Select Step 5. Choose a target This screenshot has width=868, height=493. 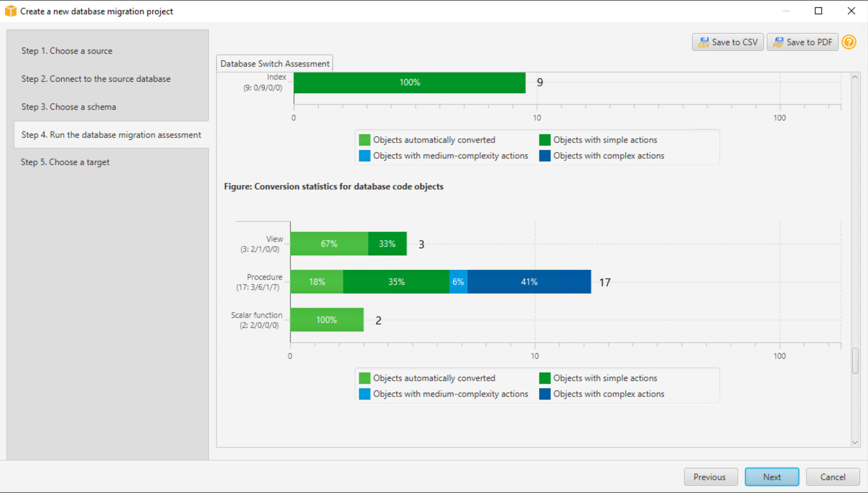pyautogui.click(x=65, y=162)
